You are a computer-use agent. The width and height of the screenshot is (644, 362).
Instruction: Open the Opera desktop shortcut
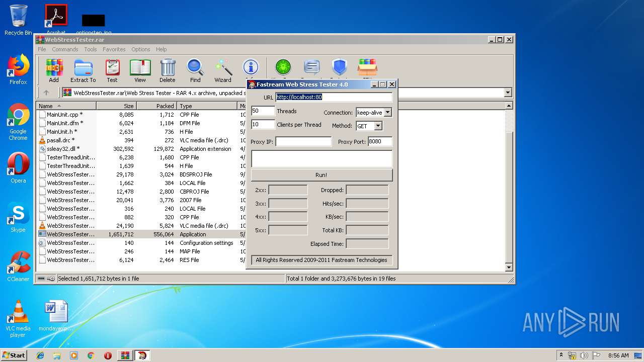[x=18, y=168]
